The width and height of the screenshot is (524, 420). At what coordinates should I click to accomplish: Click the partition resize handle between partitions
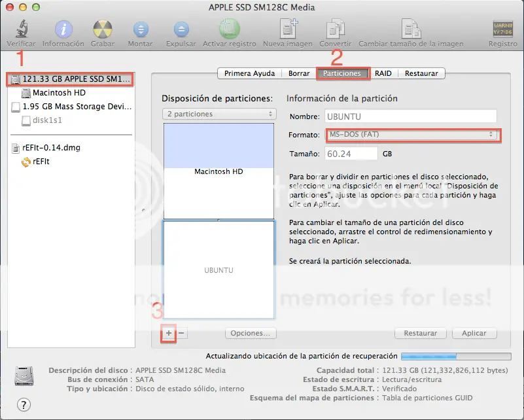click(218, 220)
